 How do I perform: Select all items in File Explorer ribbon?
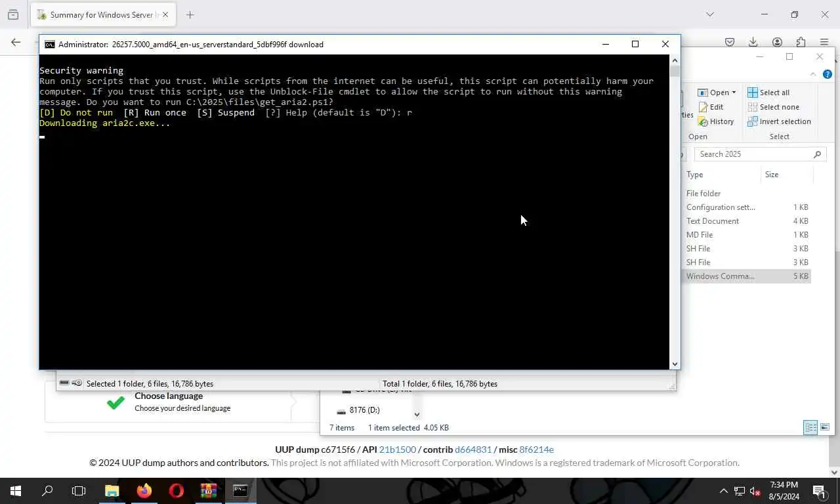tap(768, 93)
